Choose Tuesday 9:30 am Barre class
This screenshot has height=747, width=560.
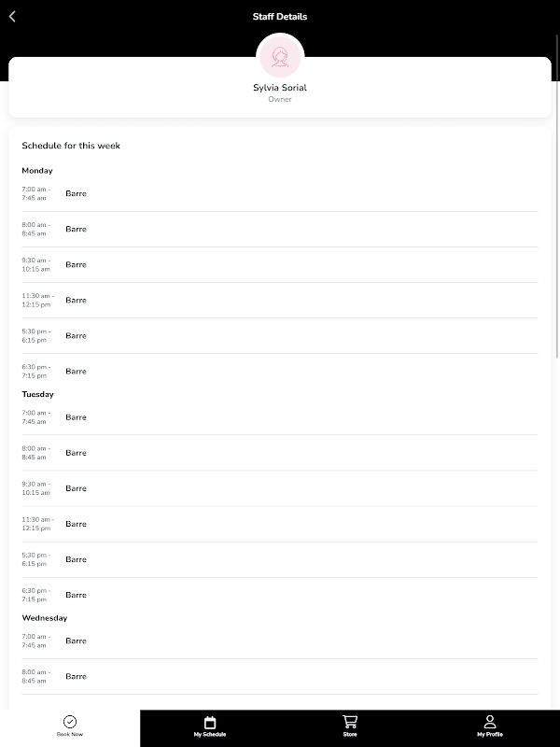click(76, 488)
